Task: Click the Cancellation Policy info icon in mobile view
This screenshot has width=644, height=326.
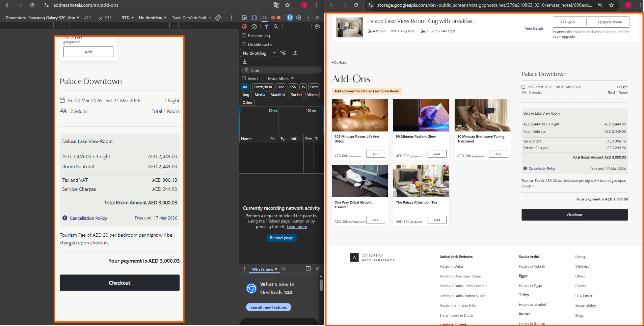Action: (65, 218)
